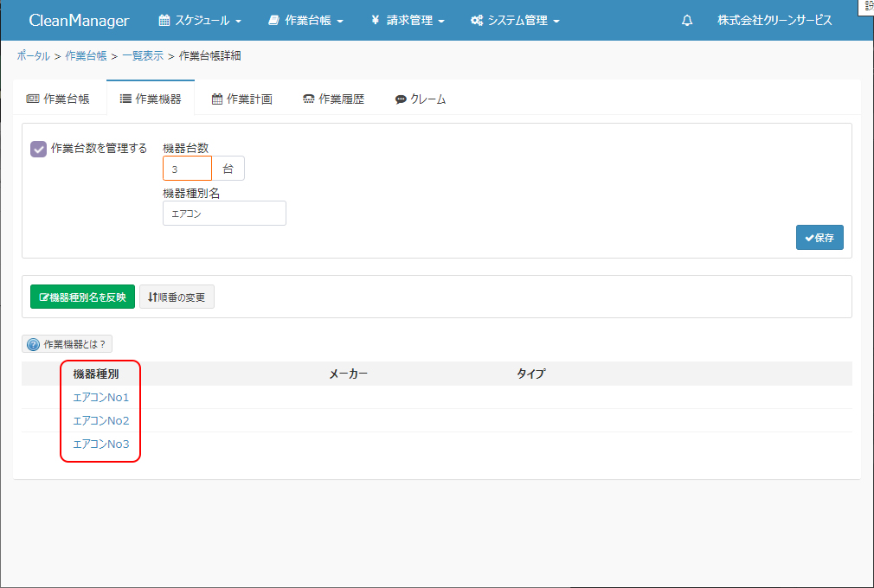Image resolution: width=874 pixels, height=588 pixels.
Task: Open the 作業計画 tab
Action: click(x=242, y=99)
